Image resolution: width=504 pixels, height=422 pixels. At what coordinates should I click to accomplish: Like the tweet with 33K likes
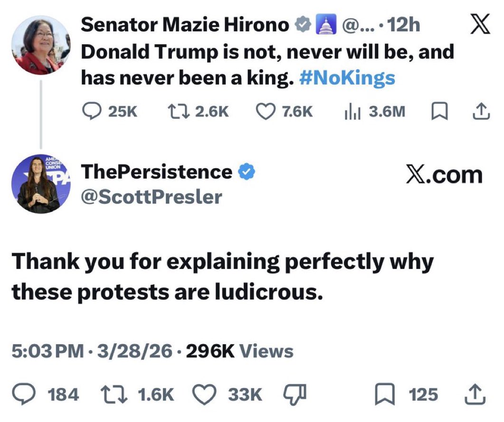(x=205, y=394)
